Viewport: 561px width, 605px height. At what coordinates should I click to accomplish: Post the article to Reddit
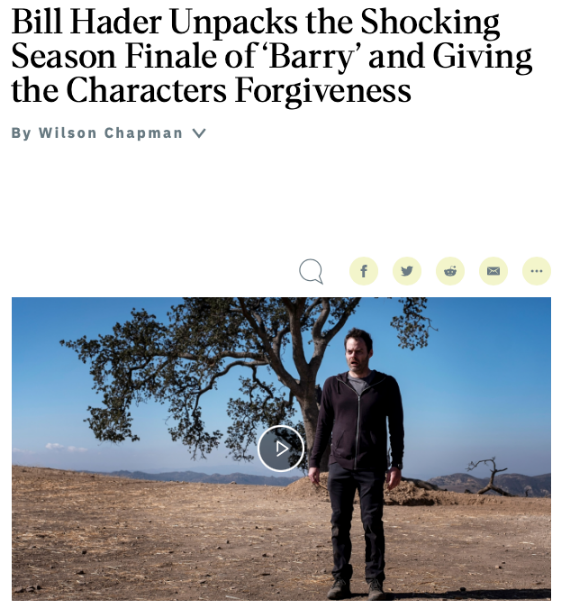[450, 271]
